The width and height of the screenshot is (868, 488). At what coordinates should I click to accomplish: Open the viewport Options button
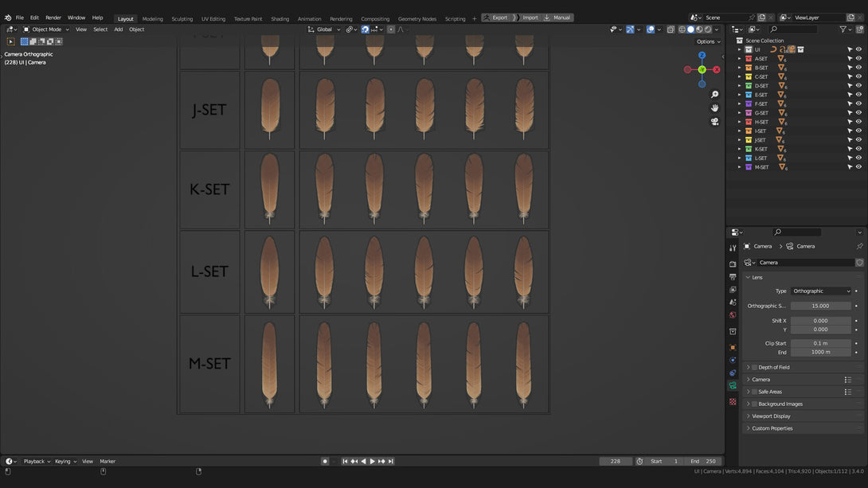coord(708,41)
